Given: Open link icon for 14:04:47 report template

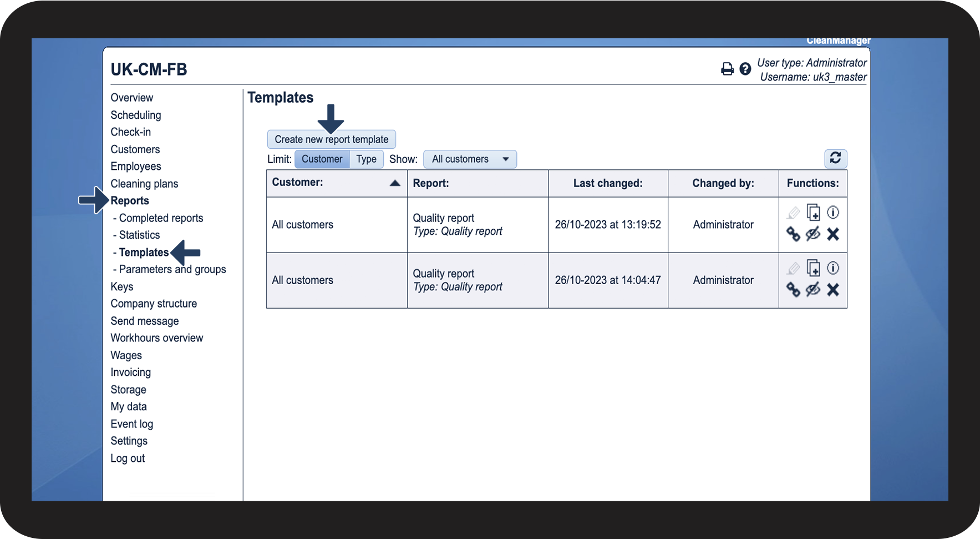Looking at the screenshot, I should click(793, 290).
